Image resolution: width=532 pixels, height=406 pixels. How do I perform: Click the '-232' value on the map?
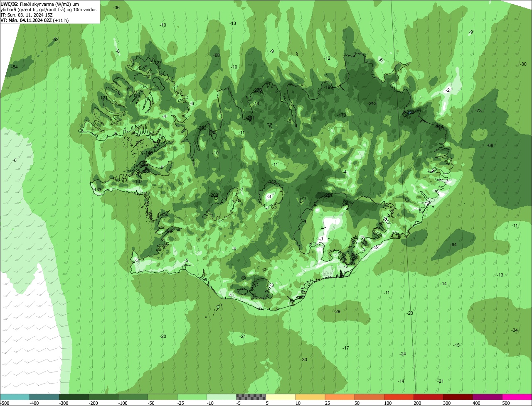202,128
